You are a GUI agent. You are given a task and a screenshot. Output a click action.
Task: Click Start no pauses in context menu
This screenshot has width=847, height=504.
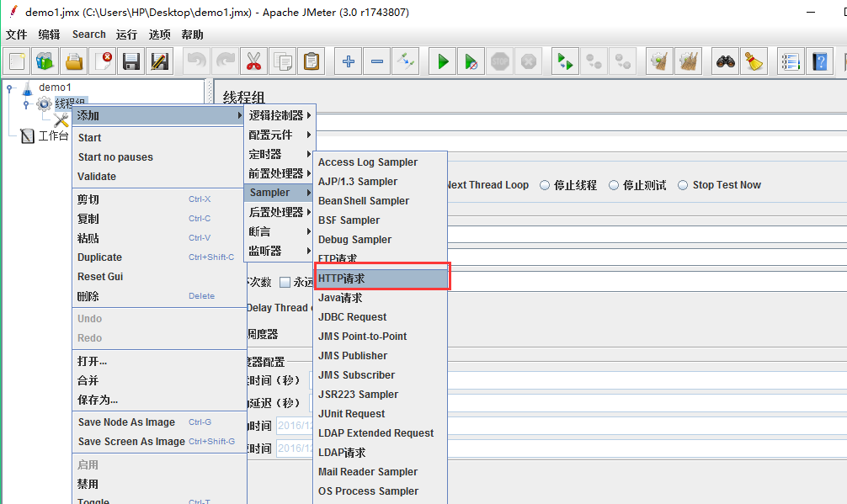(158, 157)
